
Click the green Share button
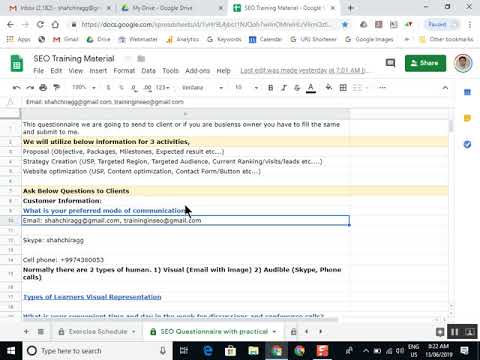click(425, 63)
